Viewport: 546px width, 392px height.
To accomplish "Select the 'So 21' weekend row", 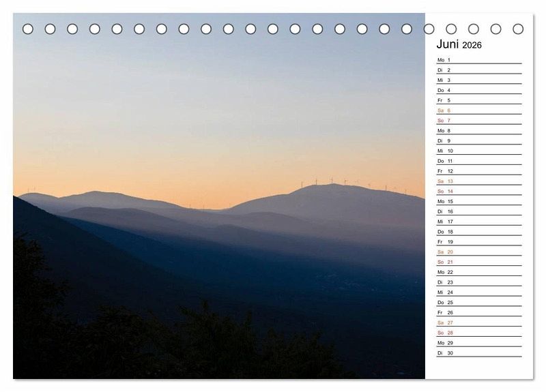I will (x=479, y=262).
